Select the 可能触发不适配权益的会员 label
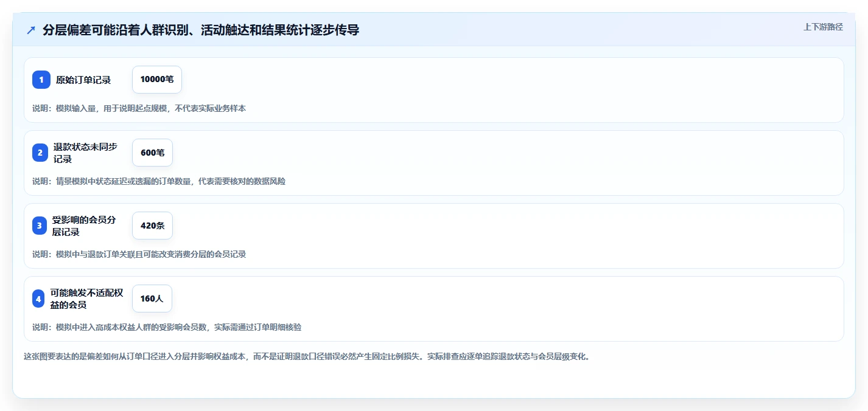Screen dimensions: 868x411 86,299
